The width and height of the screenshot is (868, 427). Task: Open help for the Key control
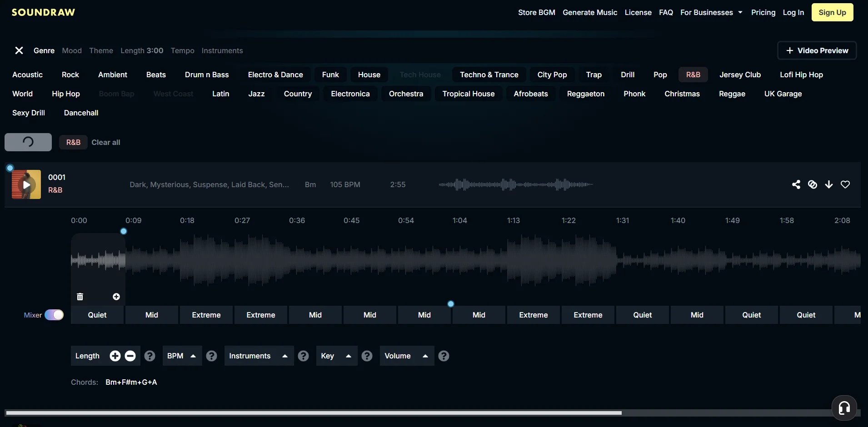point(367,356)
